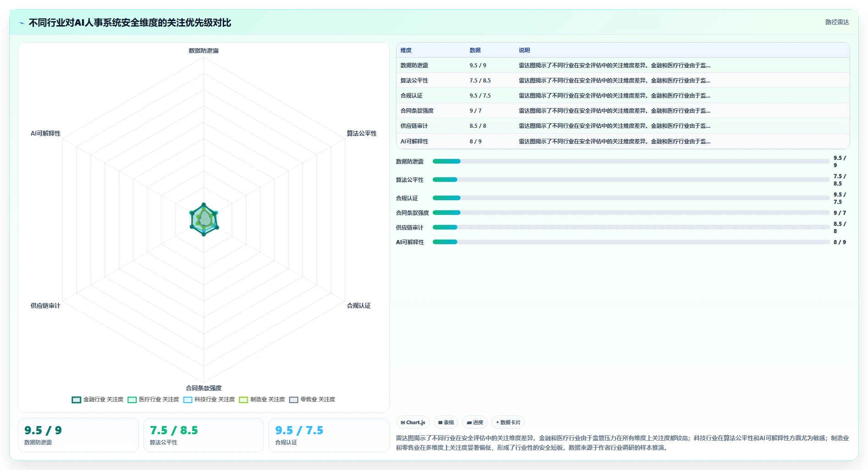This screenshot has height=470, width=868.
Task: Open the 7.5 / 8.5 算法公平性 stat card
Action: click(x=203, y=435)
